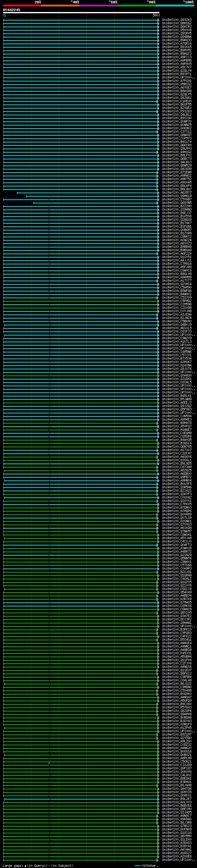
Task: Select the UniRef100_Q2QLY5 label
Action: (177, 94)
